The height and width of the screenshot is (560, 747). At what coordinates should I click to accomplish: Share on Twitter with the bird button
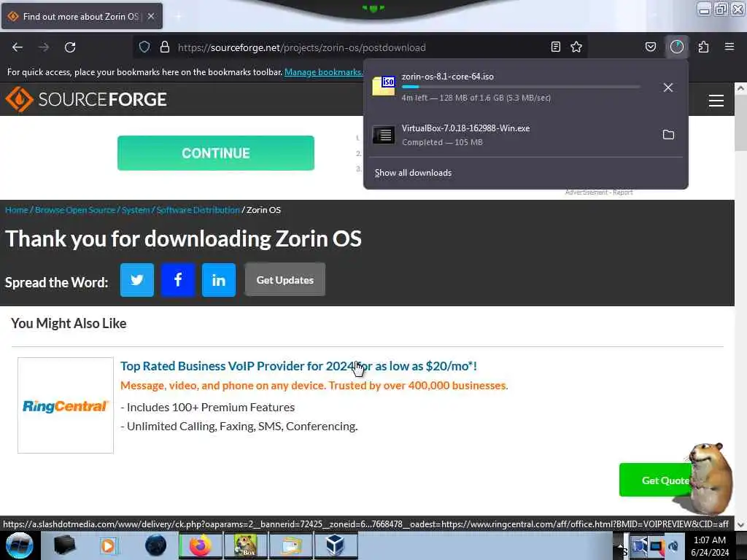click(x=137, y=280)
